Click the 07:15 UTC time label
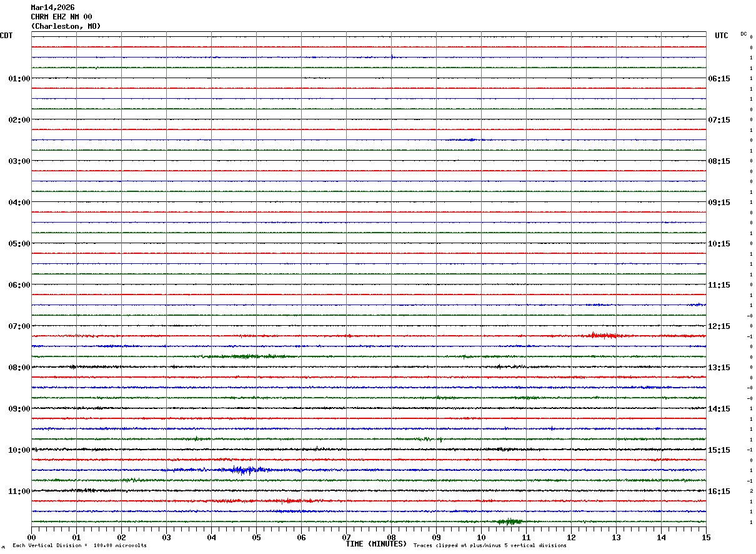Screen dimensions: 756x554 (x=719, y=120)
